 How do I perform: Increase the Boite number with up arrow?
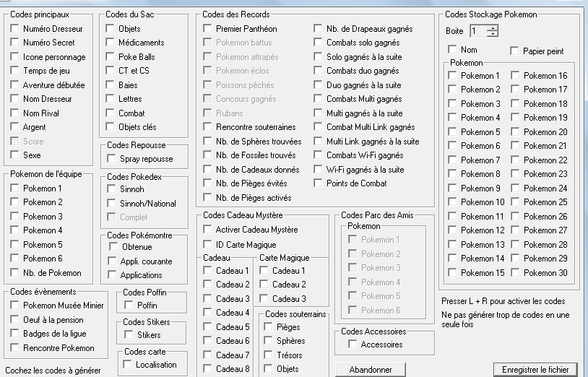pos(493,28)
